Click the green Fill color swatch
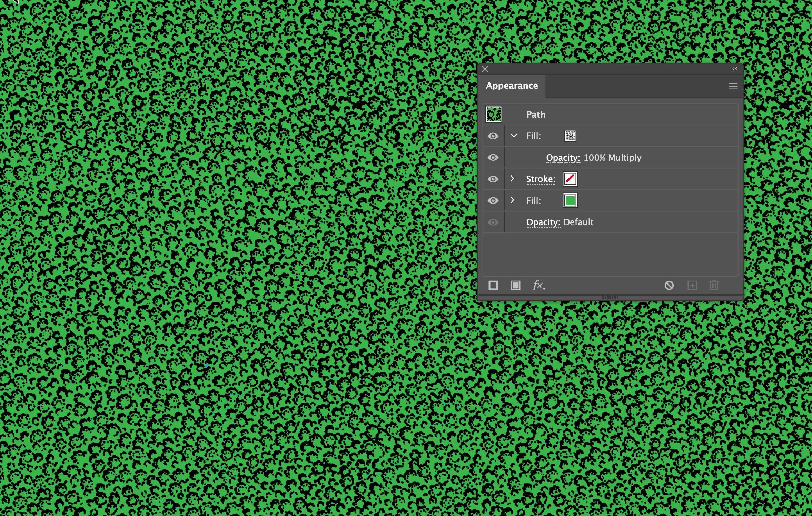 pyautogui.click(x=570, y=201)
